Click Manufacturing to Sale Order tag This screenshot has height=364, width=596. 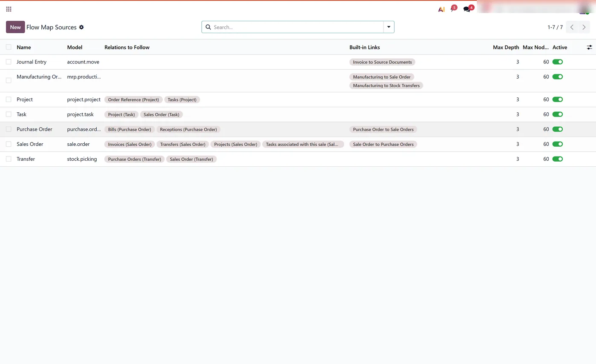tap(381, 77)
